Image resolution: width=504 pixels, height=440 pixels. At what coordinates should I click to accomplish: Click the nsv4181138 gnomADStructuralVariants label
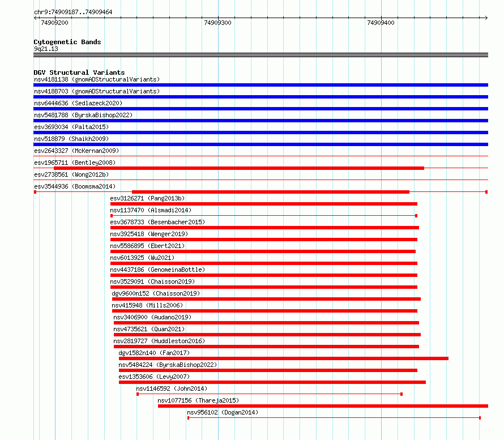click(97, 79)
